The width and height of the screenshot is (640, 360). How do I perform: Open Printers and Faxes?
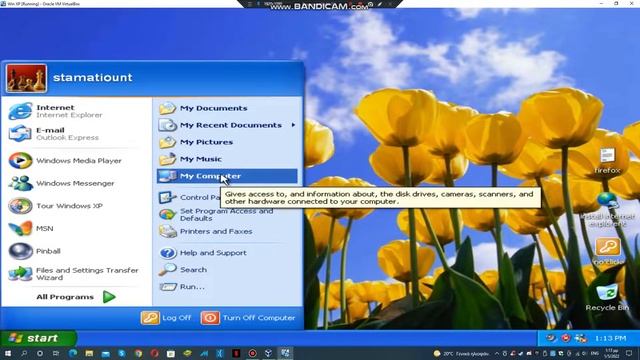coord(206,231)
